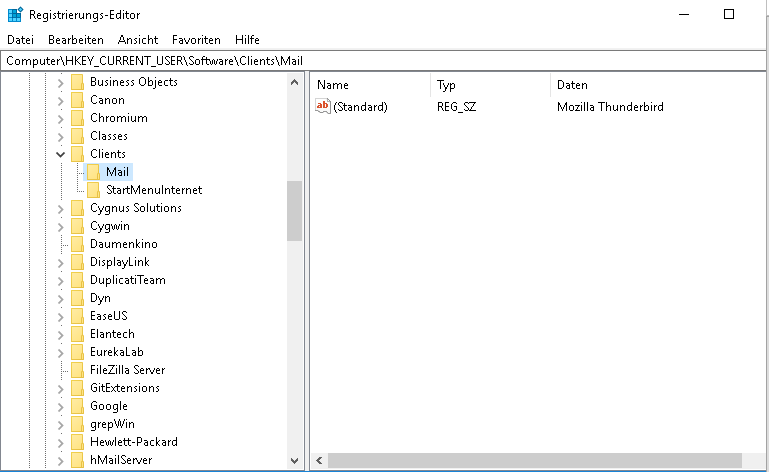Image resolution: width=769 pixels, height=472 pixels.
Task: Click the EurekaLab folder icon
Action: (77, 352)
